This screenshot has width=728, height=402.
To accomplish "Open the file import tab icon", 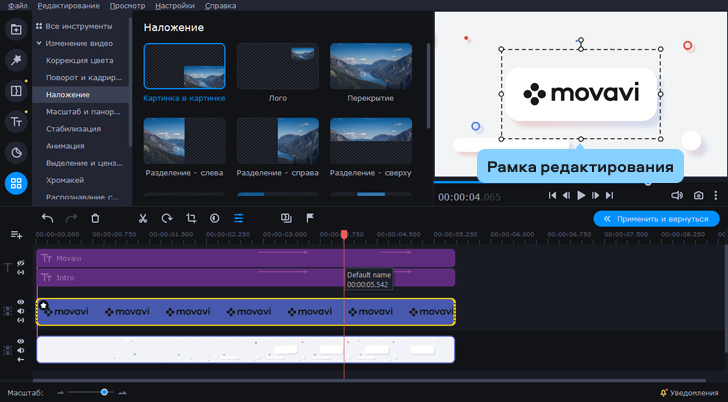I will pos(16,30).
